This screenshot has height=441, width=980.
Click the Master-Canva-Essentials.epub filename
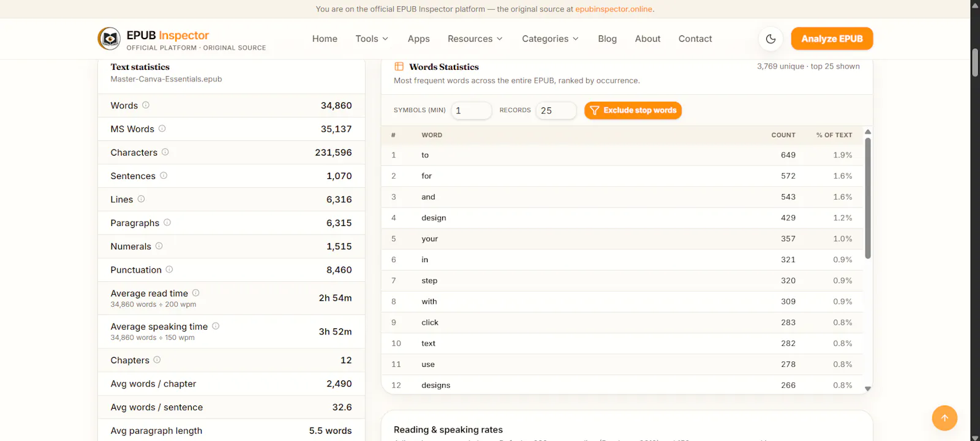(x=166, y=79)
